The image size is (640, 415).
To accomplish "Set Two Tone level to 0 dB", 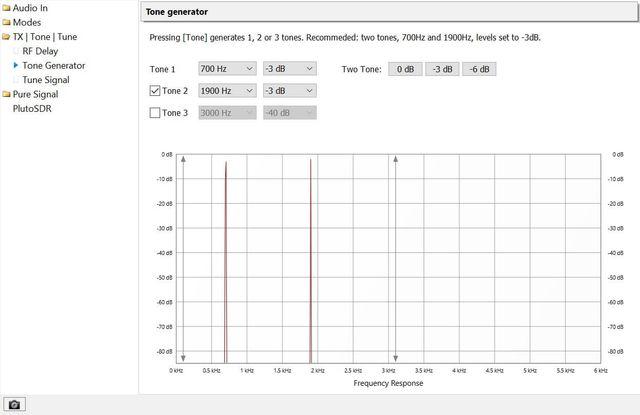I will (x=405, y=69).
